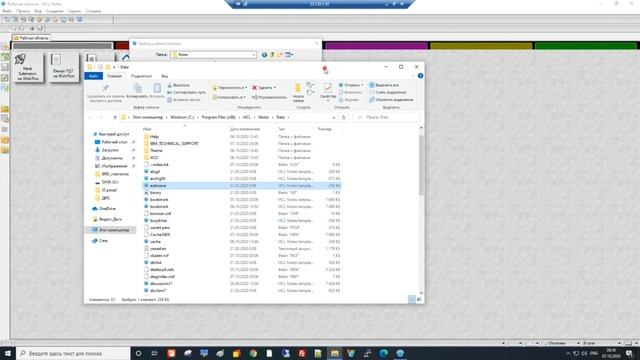Expand the address bar history dropdown
Viewport: 640px width, 360px height.
coord(334,118)
